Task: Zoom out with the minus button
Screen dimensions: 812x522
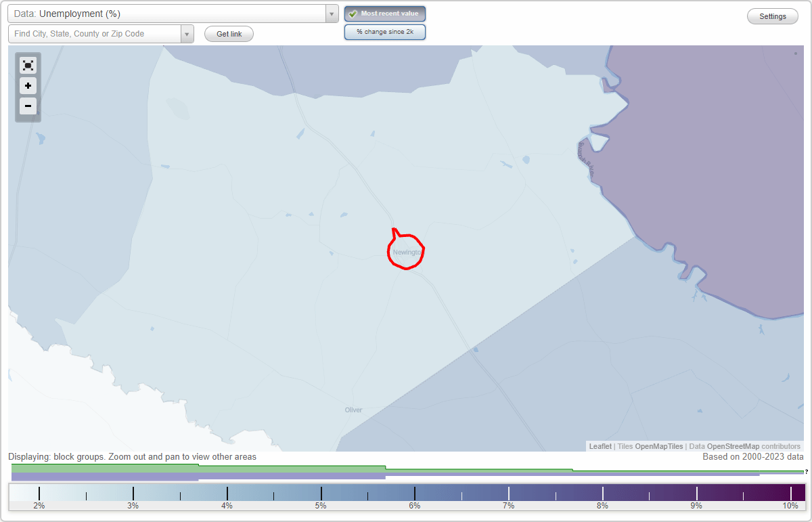Action: 28,106
